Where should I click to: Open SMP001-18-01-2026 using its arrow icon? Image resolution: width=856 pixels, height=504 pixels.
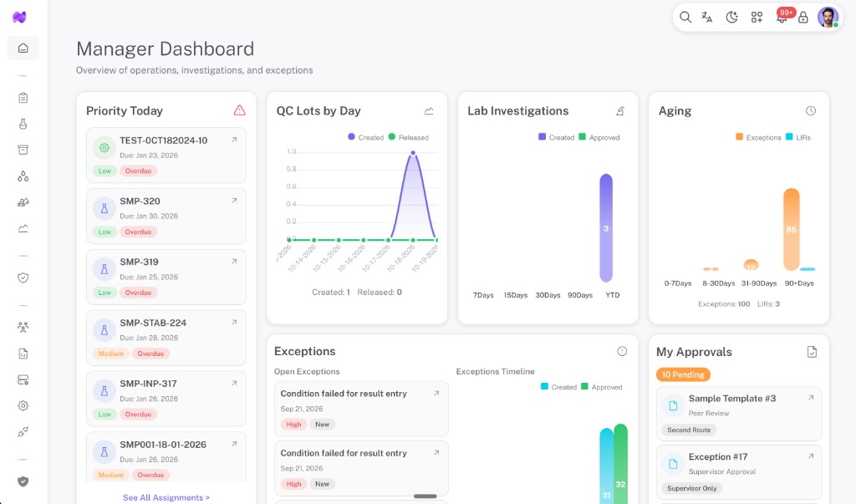[234, 444]
